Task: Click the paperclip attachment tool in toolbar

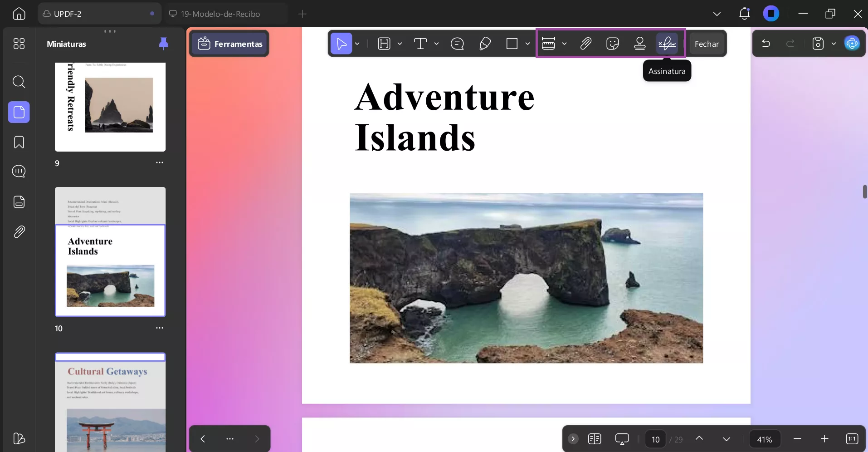Action: (x=585, y=44)
